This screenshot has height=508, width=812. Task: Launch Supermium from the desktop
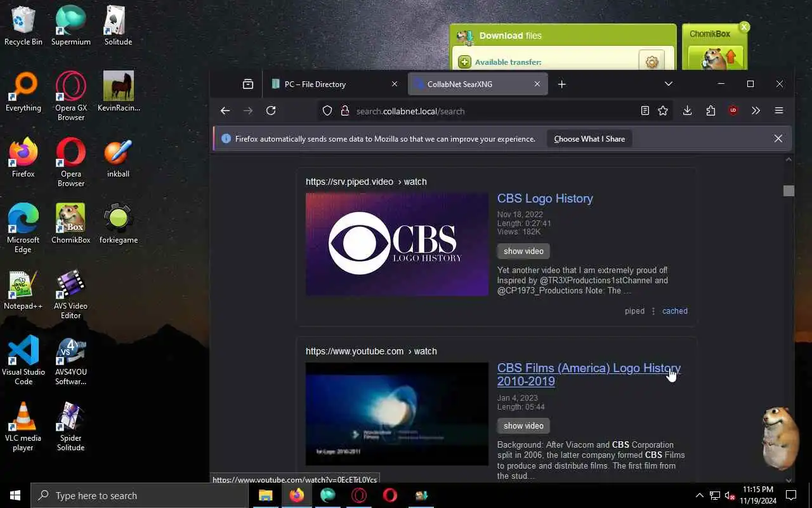[71, 26]
